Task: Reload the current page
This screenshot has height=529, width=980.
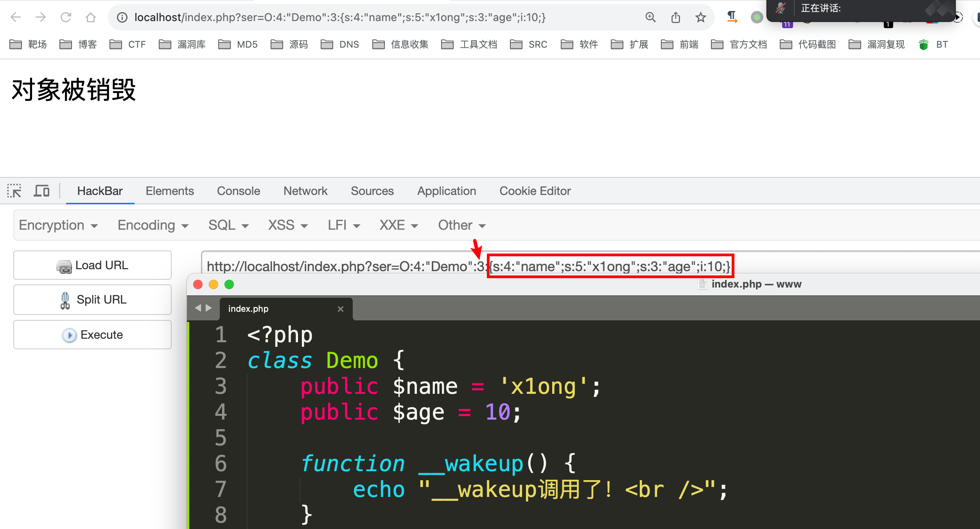Action: tap(66, 17)
